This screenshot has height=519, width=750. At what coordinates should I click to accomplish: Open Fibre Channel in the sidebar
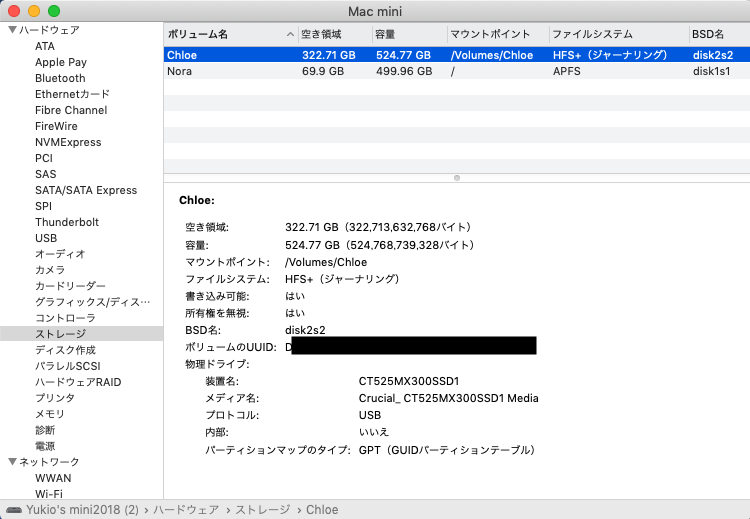(x=71, y=110)
